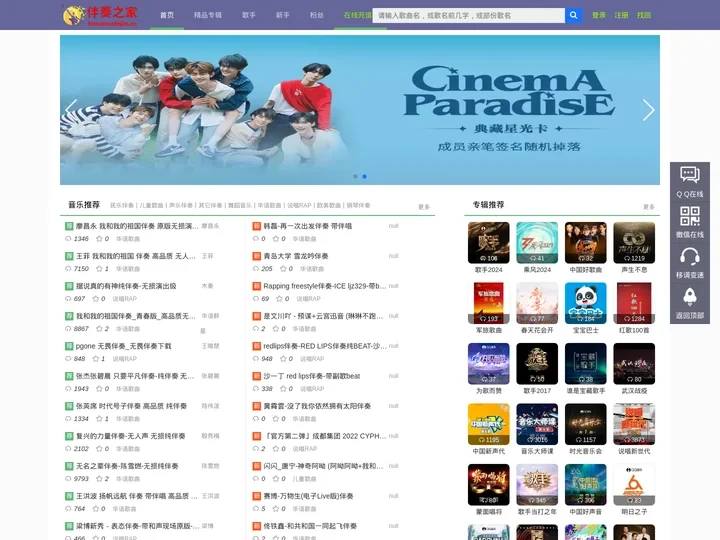Click green icon beside 廖昌永 我和我的祖国伴奏
Screen dimensions: 720x540
tap(69, 226)
